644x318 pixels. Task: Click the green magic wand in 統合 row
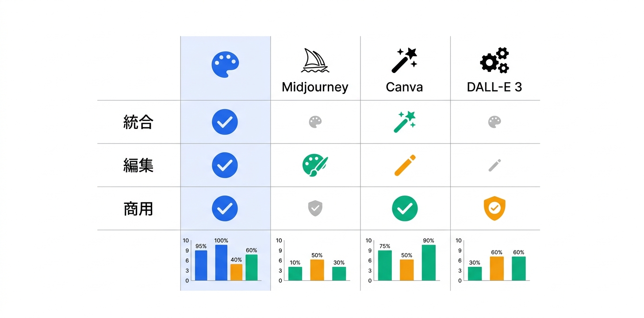pos(404,122)
